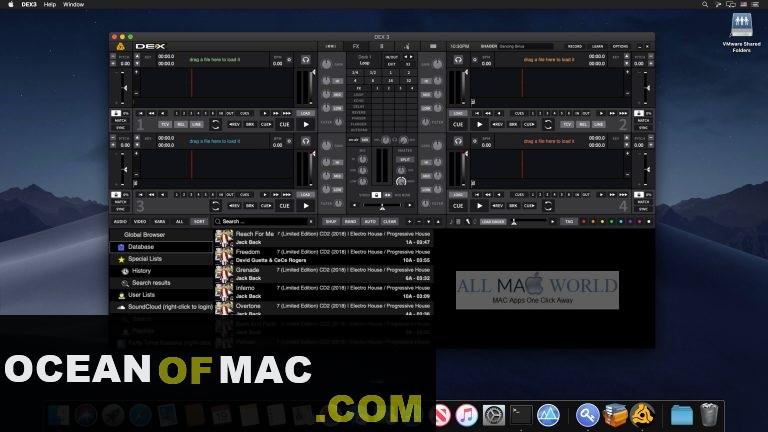Click the LEARN button
Screen dimensions: 768x432
click(x=598, y=46)
